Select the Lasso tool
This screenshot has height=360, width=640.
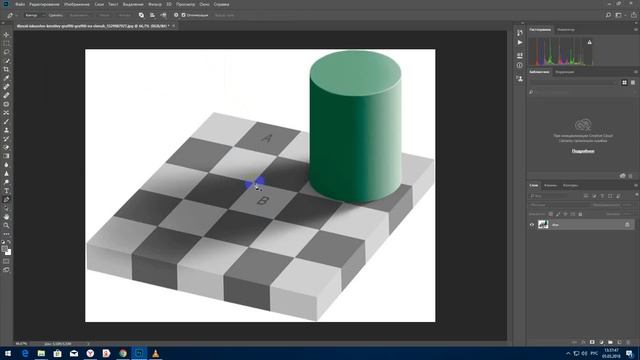(x=6, y=52)
